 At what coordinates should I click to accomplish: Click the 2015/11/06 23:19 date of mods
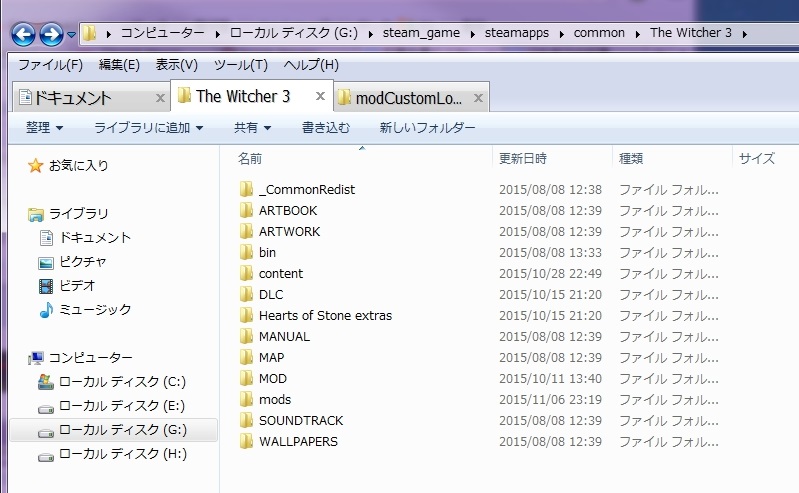[x=550, y=399]
